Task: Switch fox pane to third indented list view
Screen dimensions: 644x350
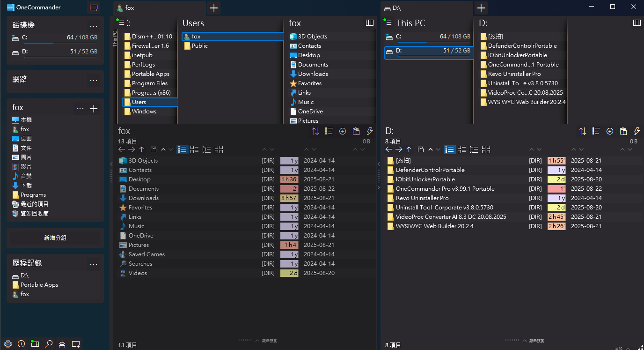Action: click(207, 149)
